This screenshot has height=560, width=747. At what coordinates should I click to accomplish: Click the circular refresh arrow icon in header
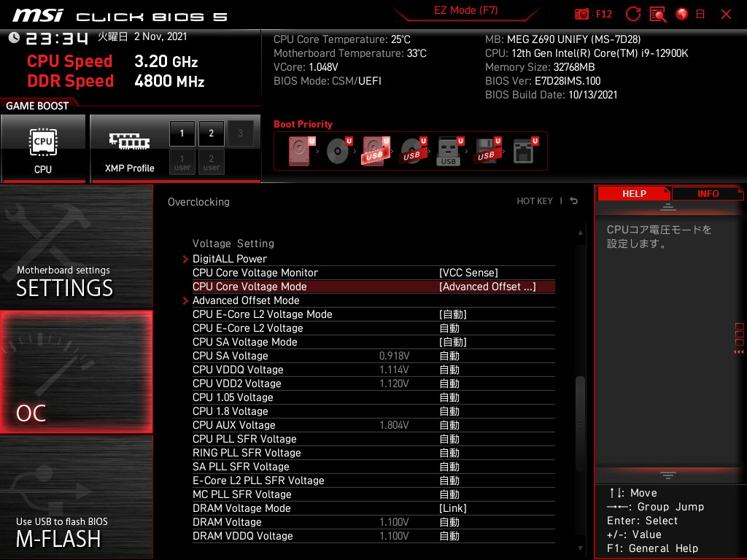click(633, 14)
